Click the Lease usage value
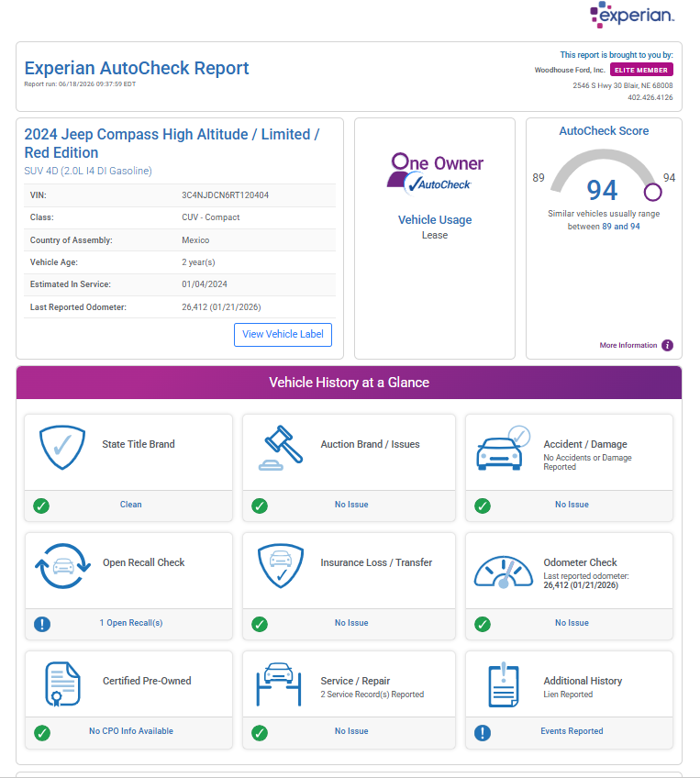Screen dimensions: 700x778 (435, 235)
